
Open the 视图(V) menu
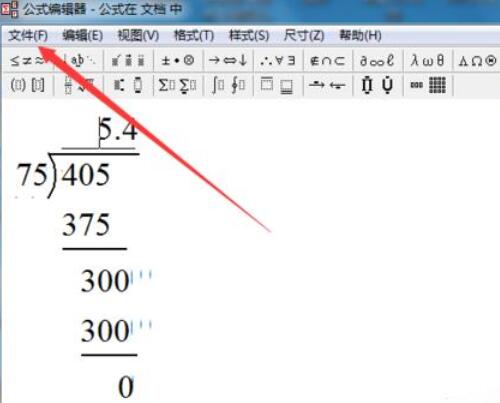[x=138, y=35]
